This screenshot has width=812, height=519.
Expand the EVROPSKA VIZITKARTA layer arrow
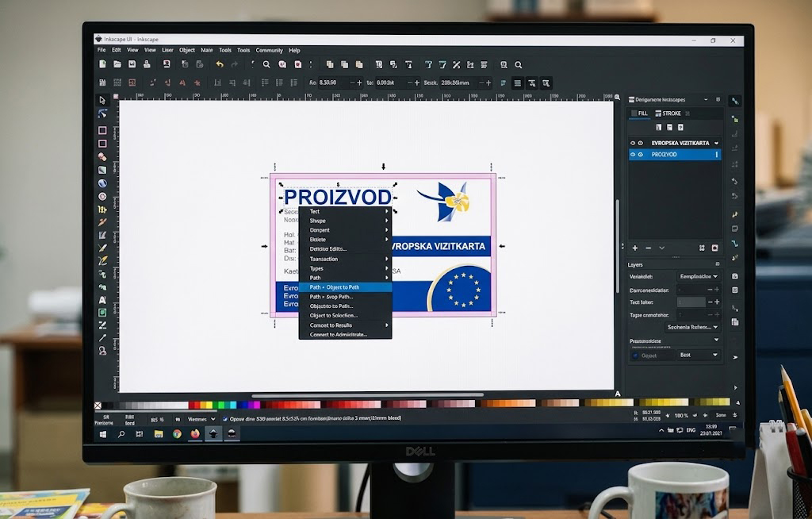coord(717,143)
